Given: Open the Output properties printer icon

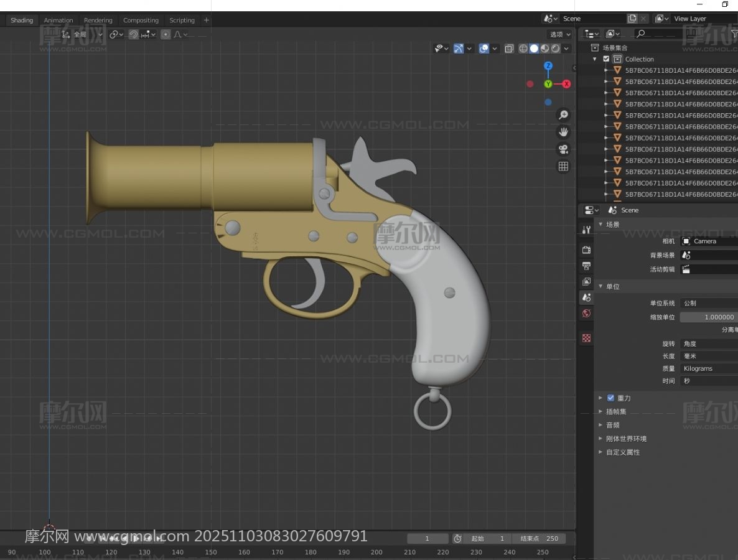Looking at the screenshot, I should tap(586, 266).
